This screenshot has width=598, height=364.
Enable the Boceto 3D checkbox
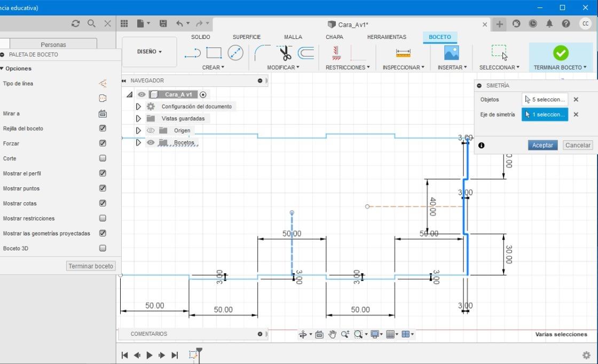[x=103, y=248]
